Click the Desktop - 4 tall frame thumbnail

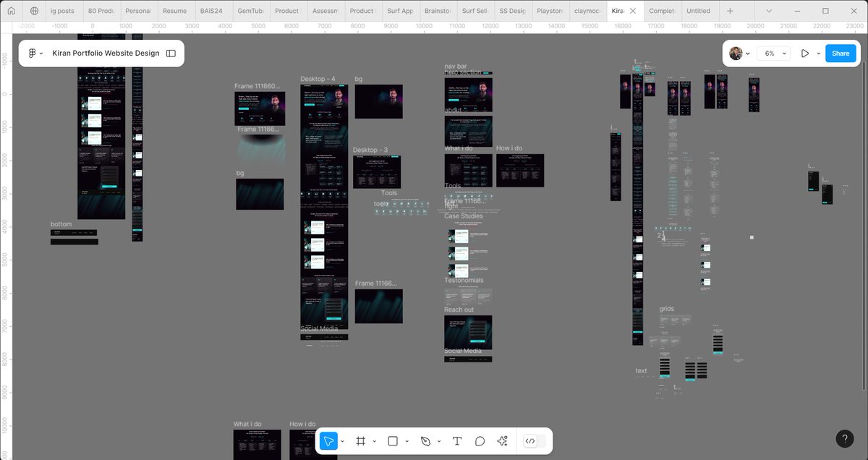(x=324, y=207)
